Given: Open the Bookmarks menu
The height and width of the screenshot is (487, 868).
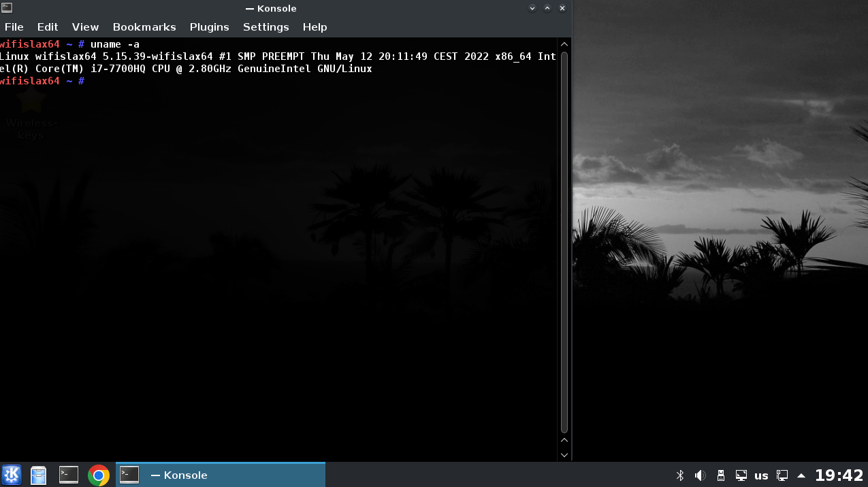Looking at the screenshot, I should [144, 27].
